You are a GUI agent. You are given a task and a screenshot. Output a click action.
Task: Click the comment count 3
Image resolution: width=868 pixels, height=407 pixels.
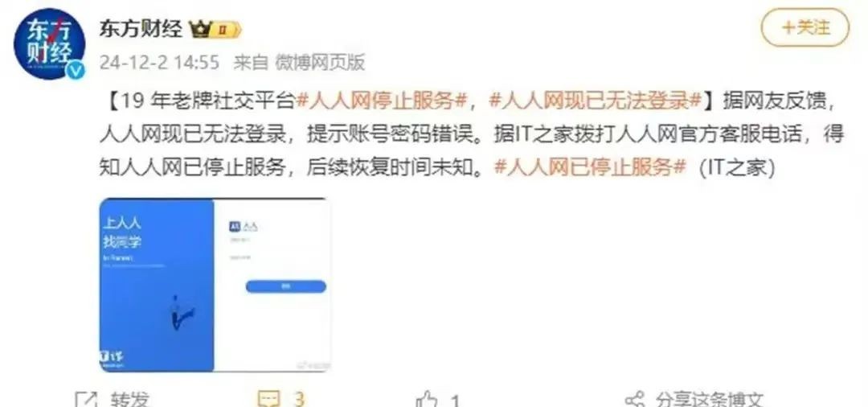(299, 399)
